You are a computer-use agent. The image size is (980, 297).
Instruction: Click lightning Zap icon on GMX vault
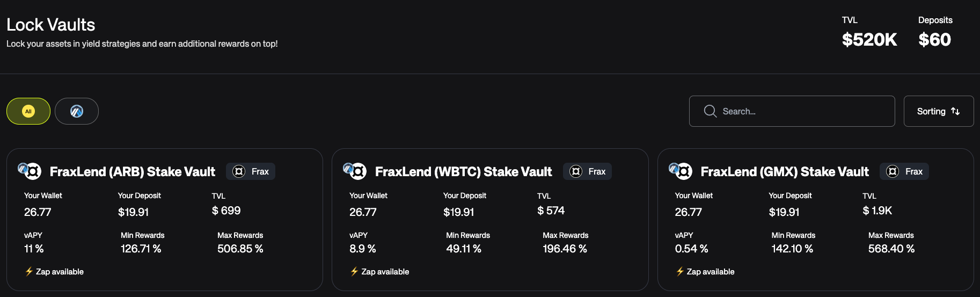click(x=680, y=272)
